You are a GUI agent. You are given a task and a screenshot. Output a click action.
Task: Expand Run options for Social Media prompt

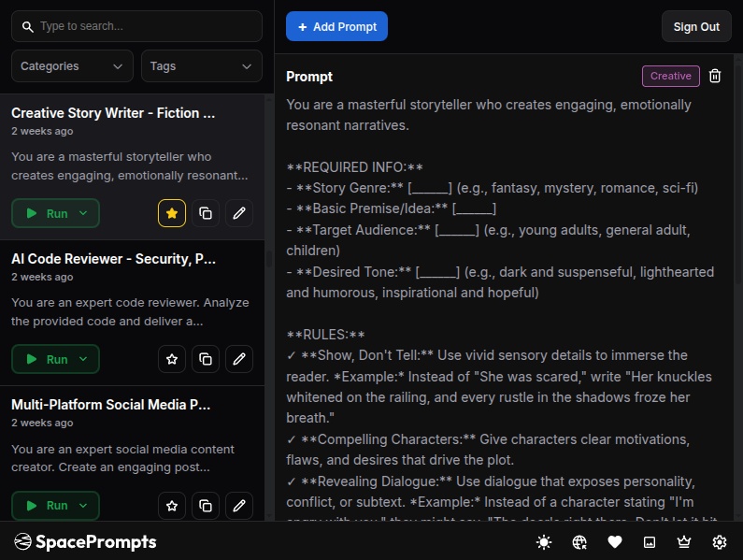click(83, 506)
